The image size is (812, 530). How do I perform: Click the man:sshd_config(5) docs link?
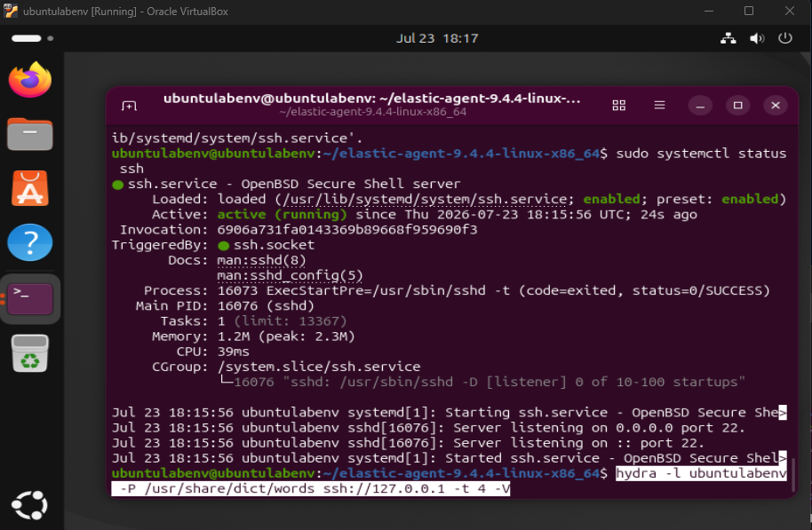[290, 275]
